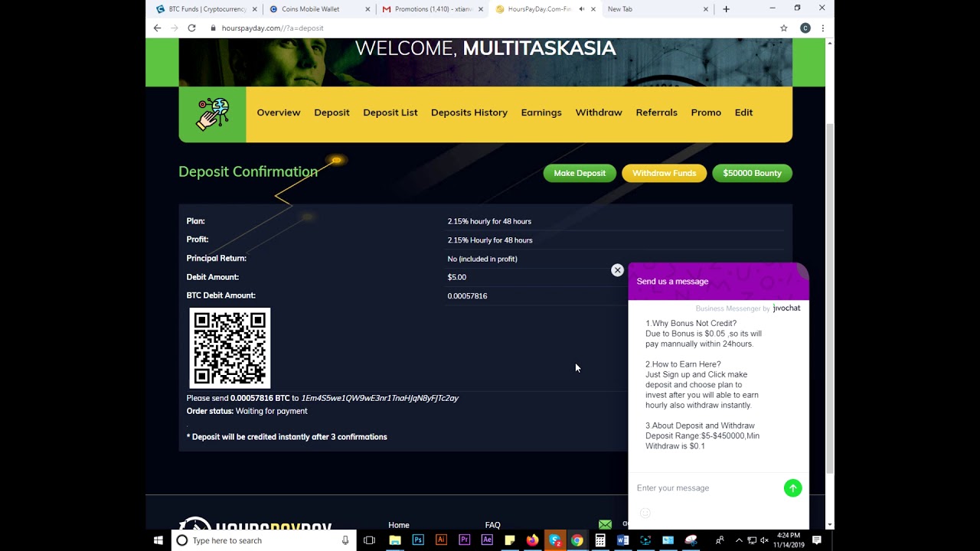Click the 'Waiting for payment' status text
This screenshot has height=551, width=980.
pyautogui.click(x=271, y=411)
